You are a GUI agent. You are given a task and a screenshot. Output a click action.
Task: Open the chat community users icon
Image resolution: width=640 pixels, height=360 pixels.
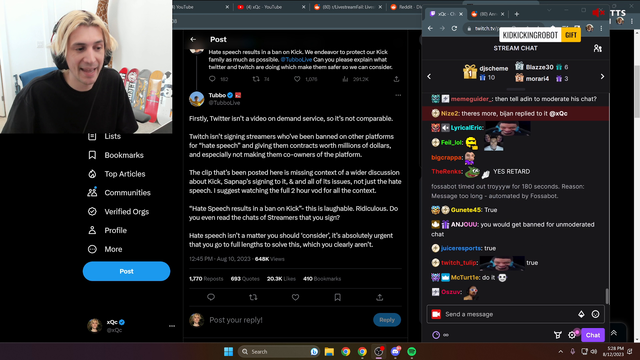pos(598,48)
